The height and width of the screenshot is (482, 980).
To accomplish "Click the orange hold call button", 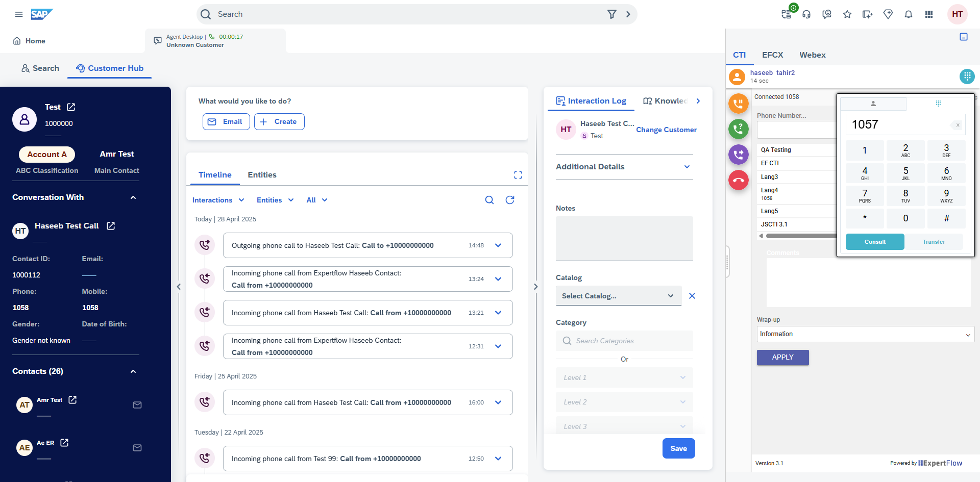I will (738, 104).
